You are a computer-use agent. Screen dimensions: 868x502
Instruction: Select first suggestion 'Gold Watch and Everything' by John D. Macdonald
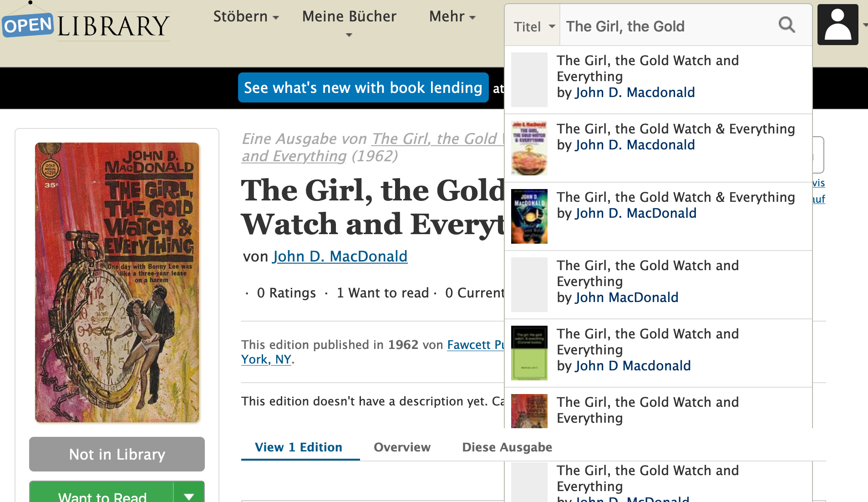click(658, 79)
